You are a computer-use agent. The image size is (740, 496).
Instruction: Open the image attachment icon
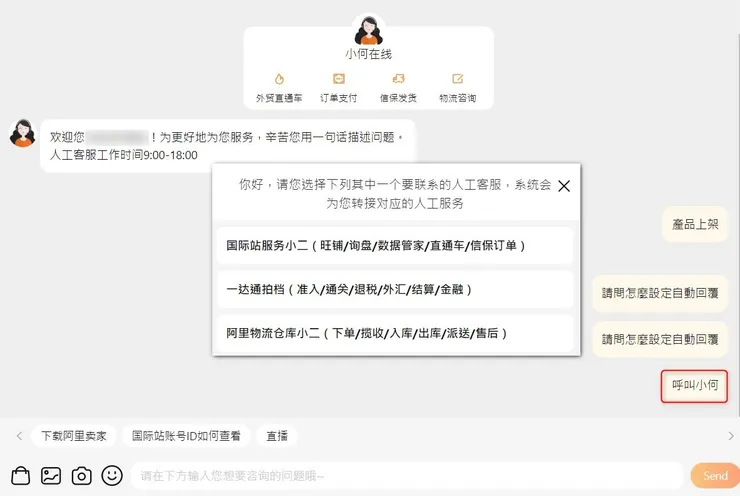[51, 476]
